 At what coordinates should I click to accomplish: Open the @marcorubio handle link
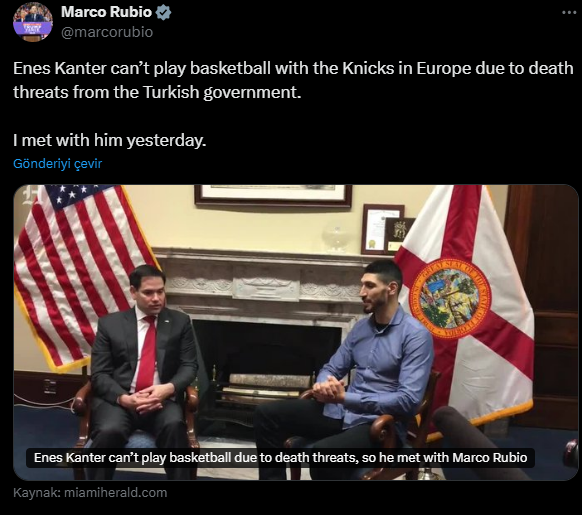pyautogui.click(x=107, y=32)
